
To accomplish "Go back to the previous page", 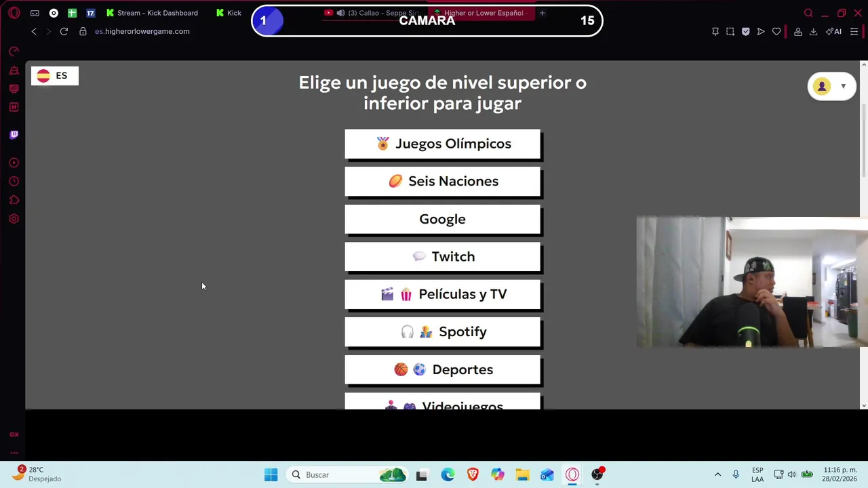I will [34, 31].
